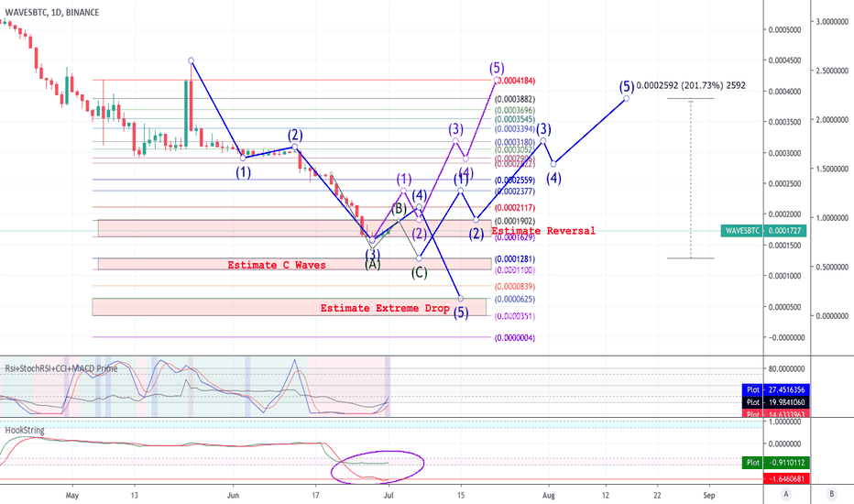Viewport: 854px width, 504px height.
Task: Click the 0.0005000 price axis tick
Action: click(785, 29)
